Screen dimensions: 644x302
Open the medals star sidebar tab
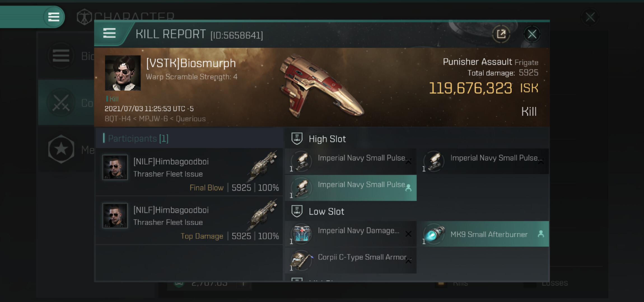pos(61,149)
